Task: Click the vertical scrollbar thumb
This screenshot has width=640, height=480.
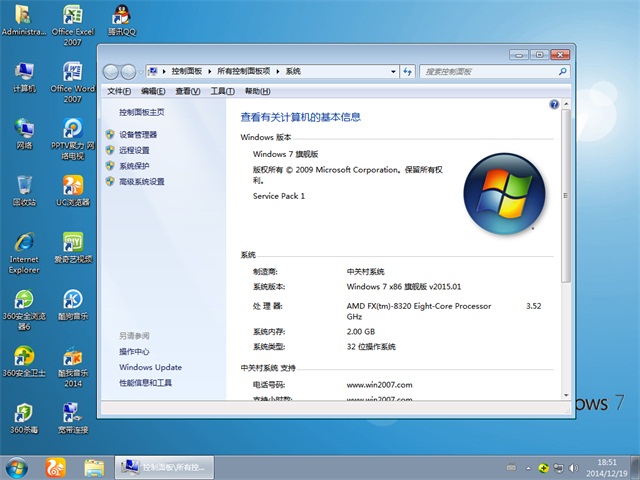Action: [x=566, y=196]
